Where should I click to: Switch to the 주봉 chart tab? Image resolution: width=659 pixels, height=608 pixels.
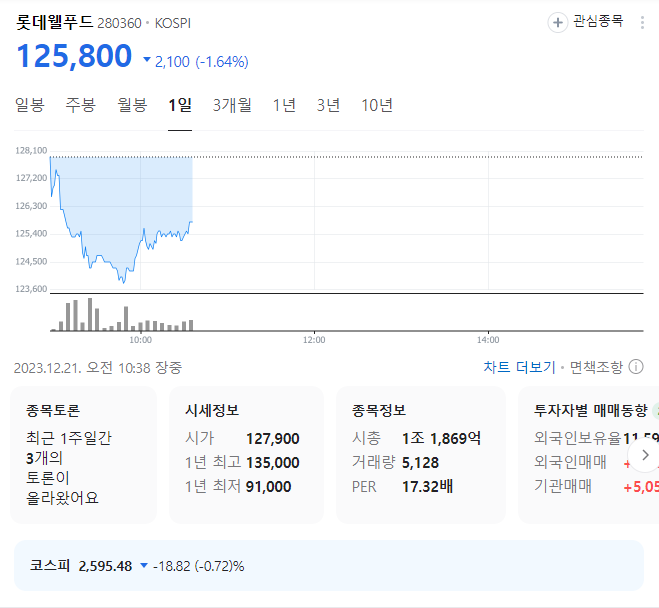(x=81, y=105)
